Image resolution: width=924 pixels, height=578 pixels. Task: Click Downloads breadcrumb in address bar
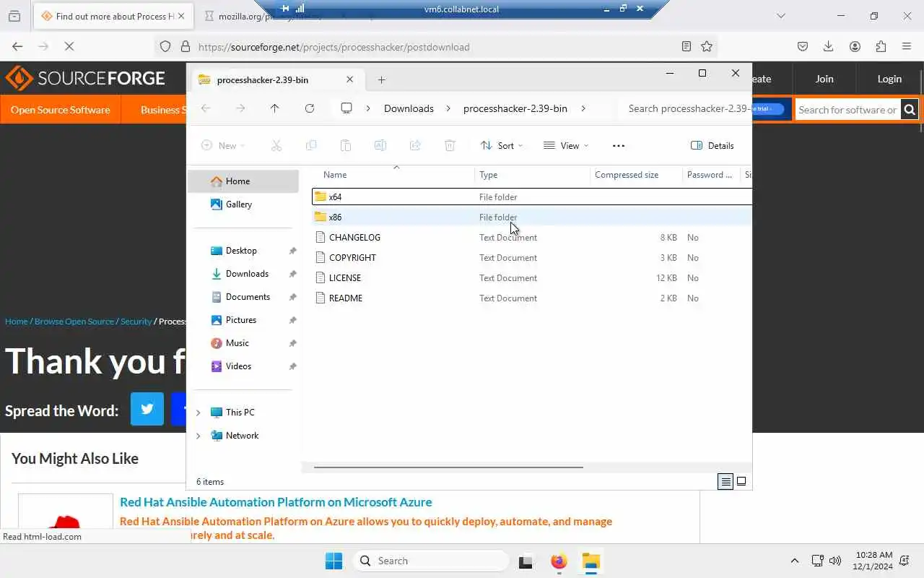pos(409,108)
